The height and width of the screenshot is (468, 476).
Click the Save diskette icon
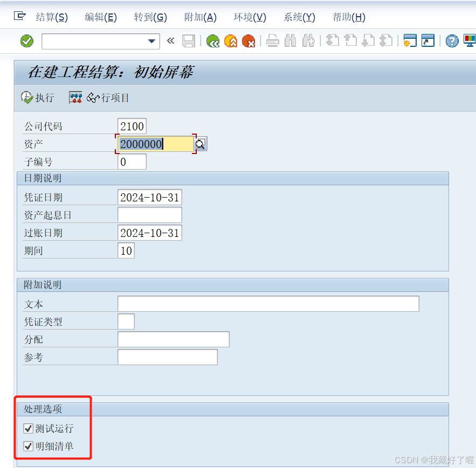189,41
